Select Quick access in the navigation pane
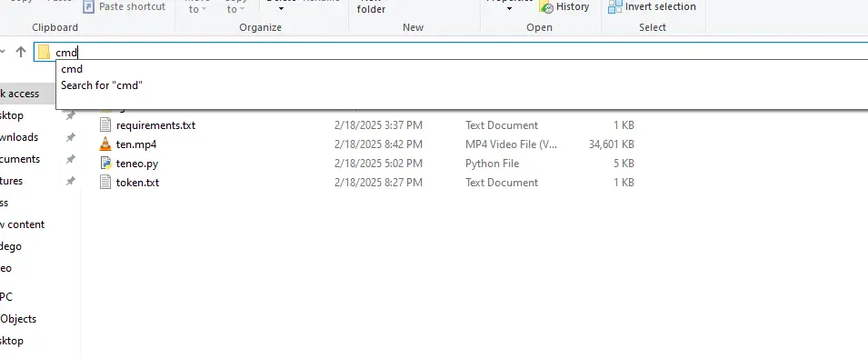 [19, 94]
